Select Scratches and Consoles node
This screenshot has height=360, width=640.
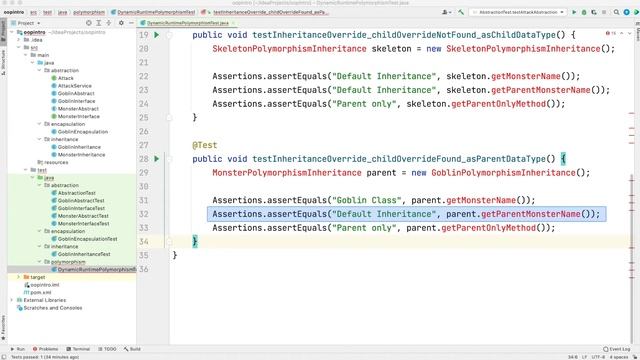(x=49, y=308)
